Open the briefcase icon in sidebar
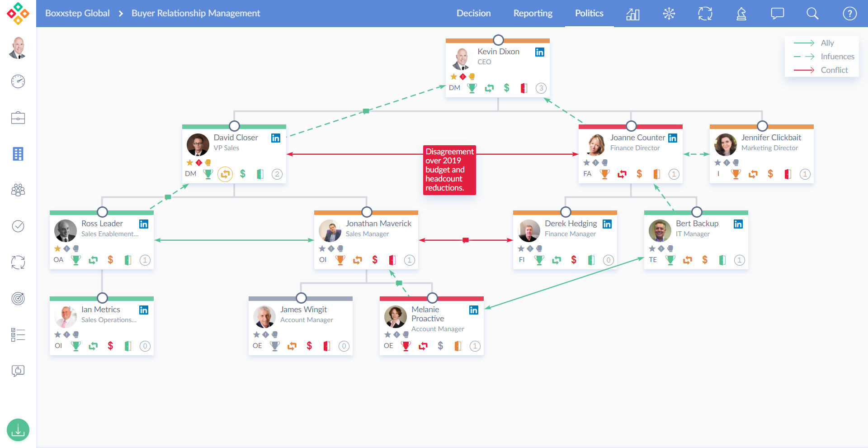868x448 pixels. point(18,118)
